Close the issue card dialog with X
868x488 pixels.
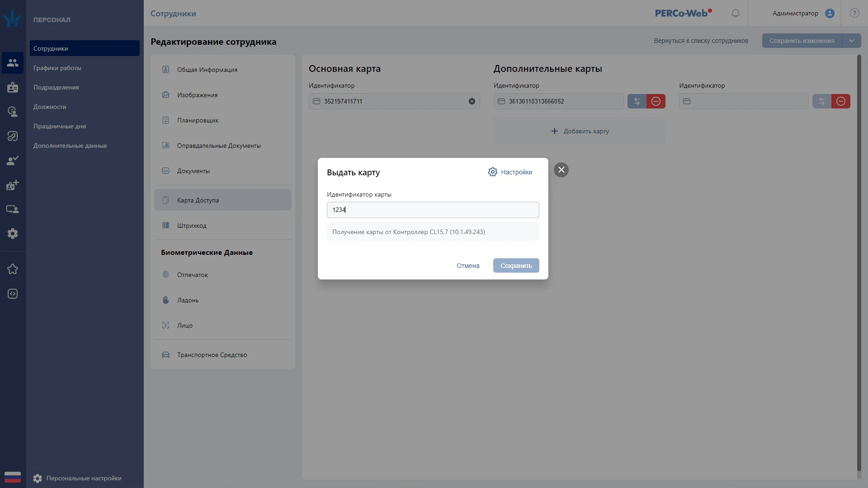click(561, 170)
